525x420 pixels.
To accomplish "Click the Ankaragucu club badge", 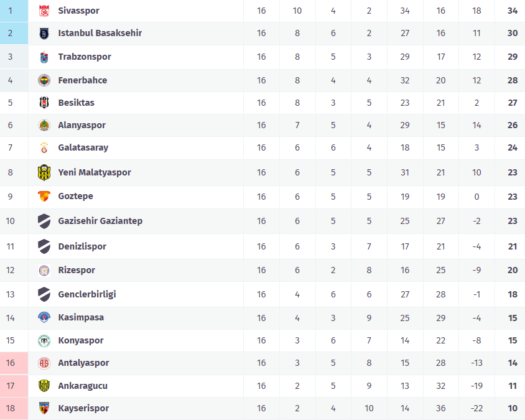I will (x=44, y=386).
